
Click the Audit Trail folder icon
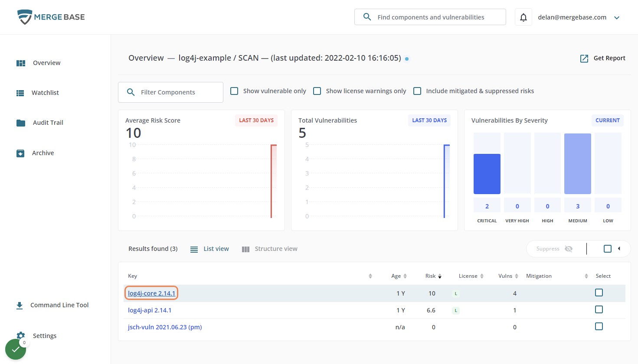click(x=21, y=123)
